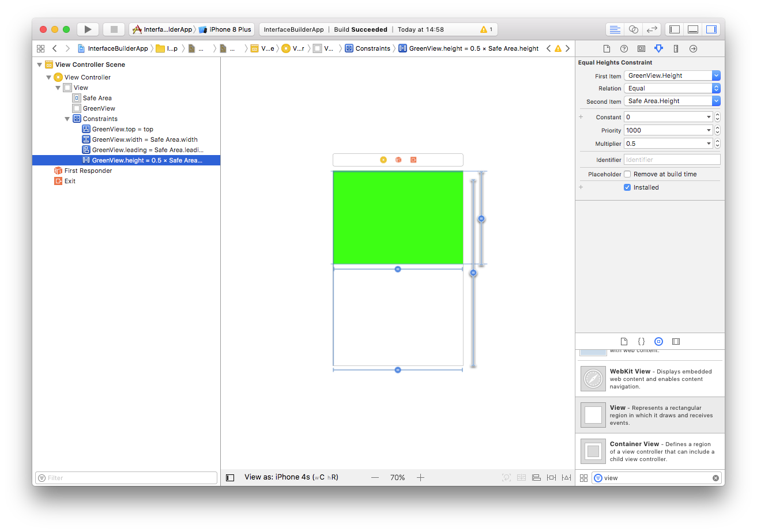
Task: Run the InterfaceBuilderApp with the play button
Action: coord(88,29)
